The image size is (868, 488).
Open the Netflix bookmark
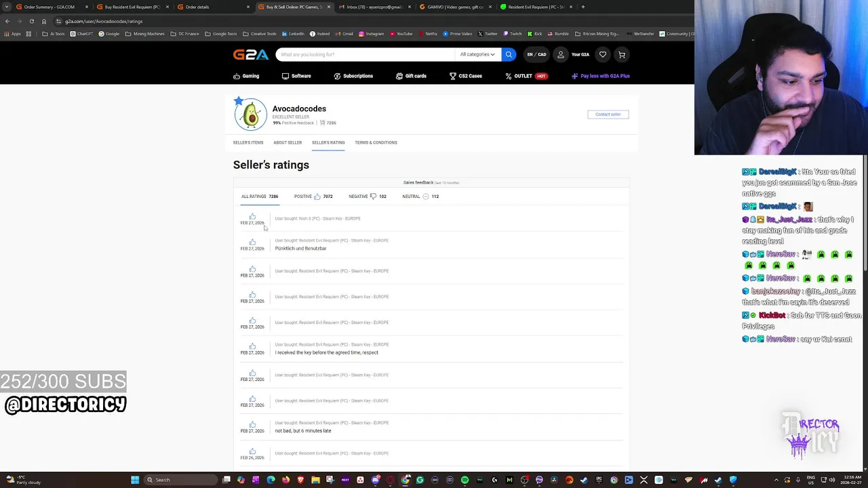point(428,34)
